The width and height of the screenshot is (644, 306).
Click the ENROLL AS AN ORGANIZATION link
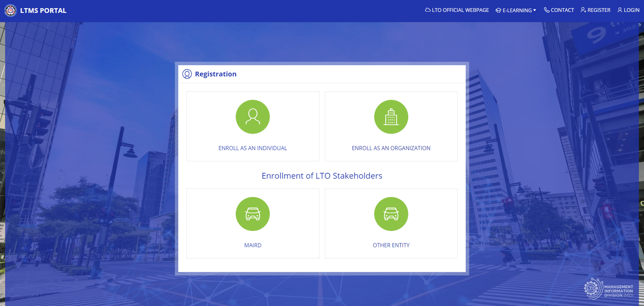coord(391,148)
